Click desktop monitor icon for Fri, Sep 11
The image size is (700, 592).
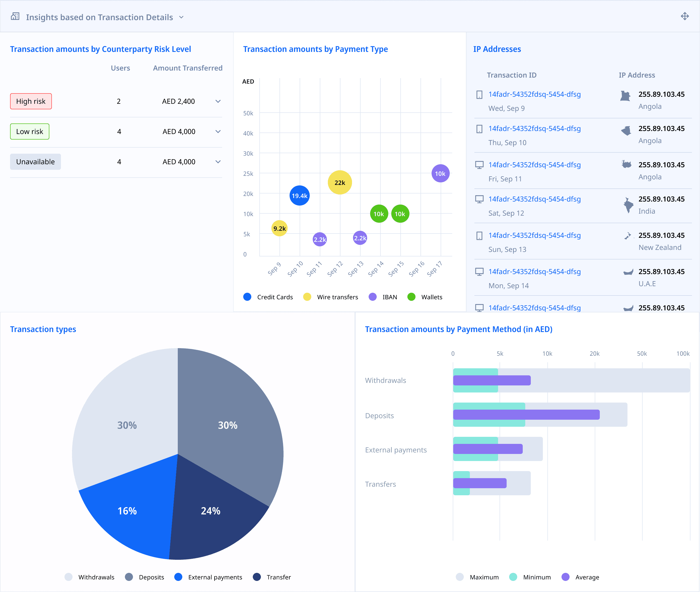(x=479, y=165)
